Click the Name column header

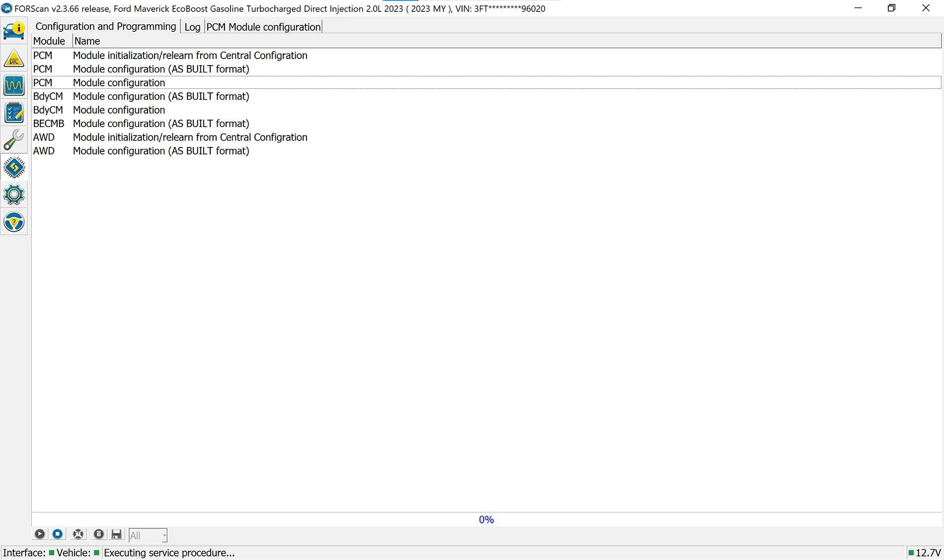(87, 41)
